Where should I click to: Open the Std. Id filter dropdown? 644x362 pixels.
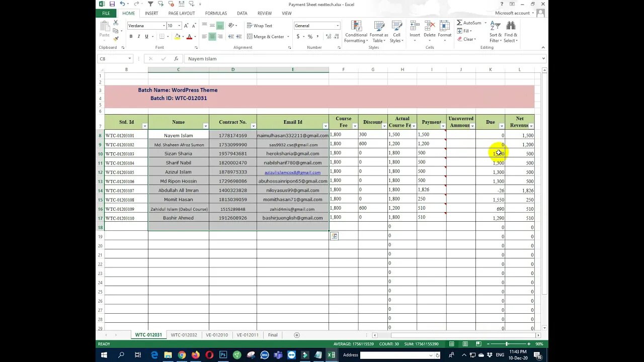pyautogui.click(x=145, y=126)
